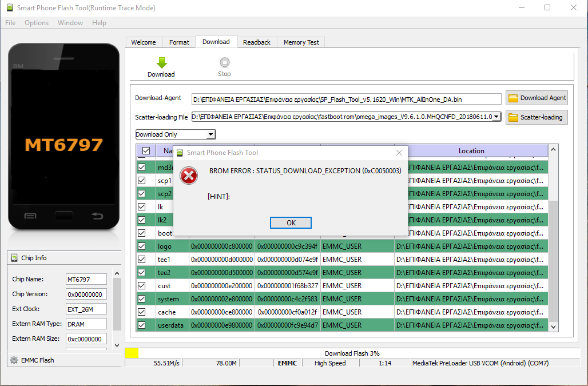The image size is (588, 386).
Task: Click the Scatter-loading folder icon
Action: click(513, 117)
